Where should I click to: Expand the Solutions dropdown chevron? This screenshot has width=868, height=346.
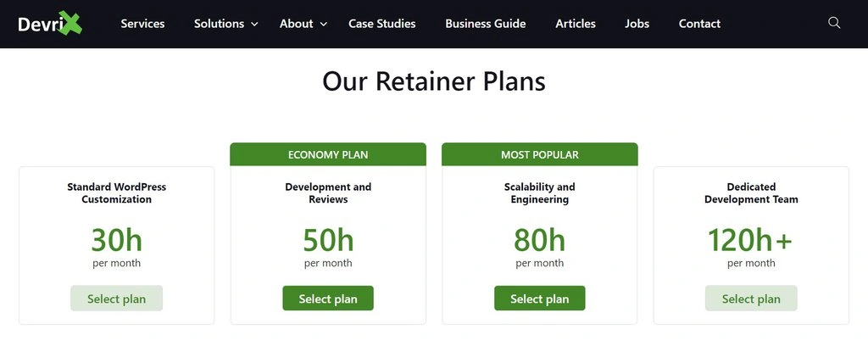point(254,25)
